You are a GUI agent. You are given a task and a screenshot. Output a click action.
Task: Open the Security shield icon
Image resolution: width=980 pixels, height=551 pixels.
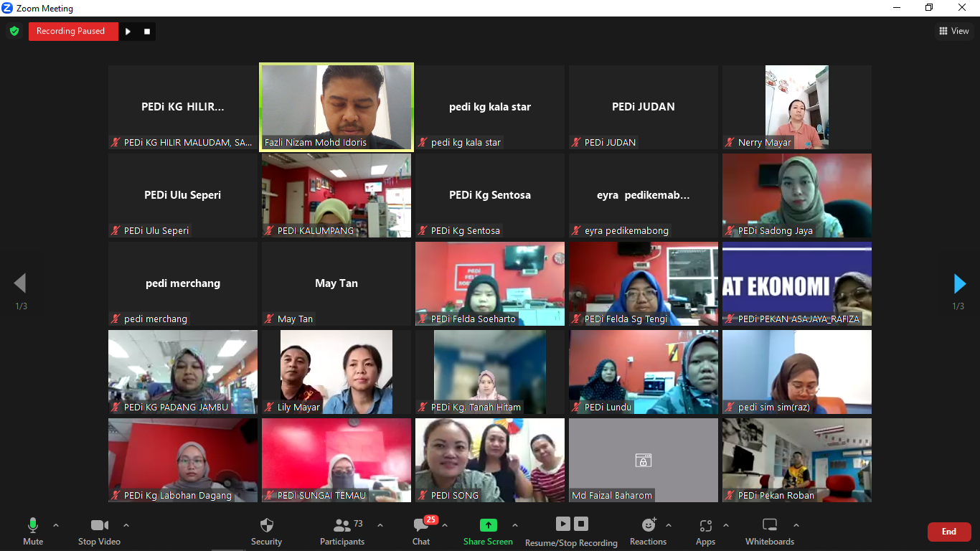point(266,526)
